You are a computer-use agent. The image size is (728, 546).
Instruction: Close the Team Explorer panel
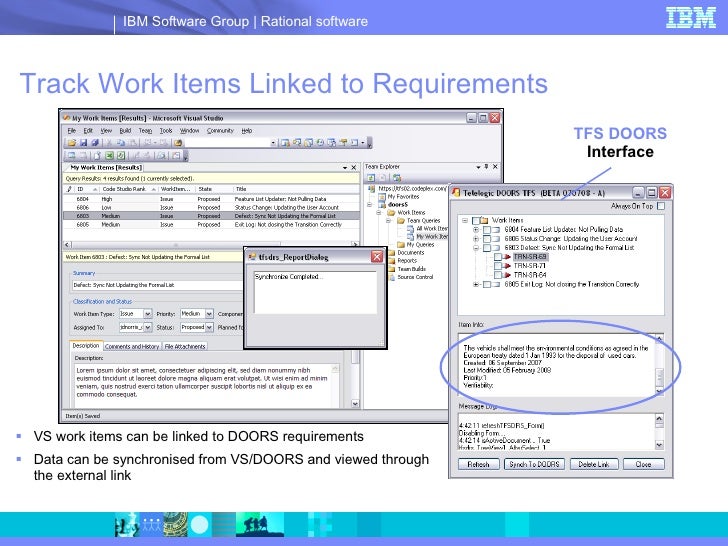[495, 166]
